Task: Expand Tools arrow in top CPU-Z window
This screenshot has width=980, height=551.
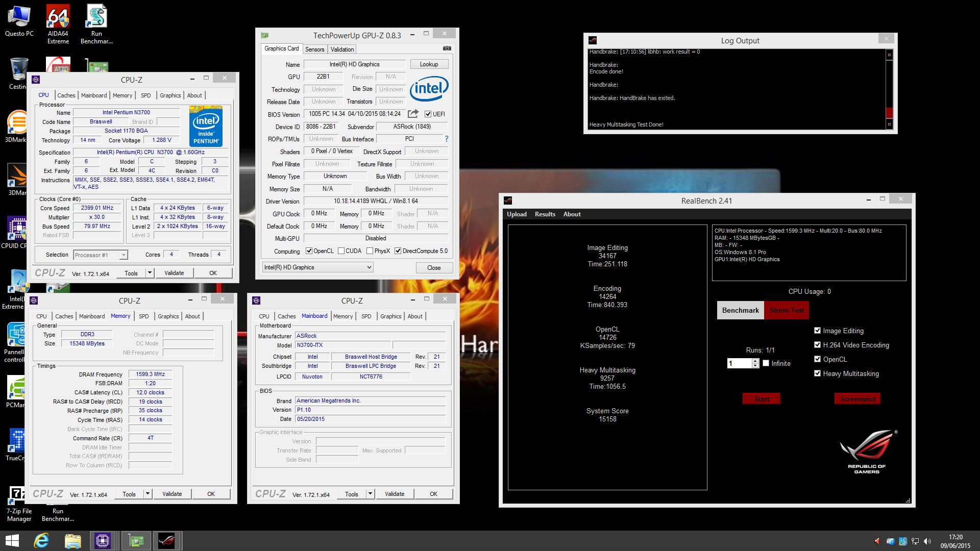Action: (150, 273)
